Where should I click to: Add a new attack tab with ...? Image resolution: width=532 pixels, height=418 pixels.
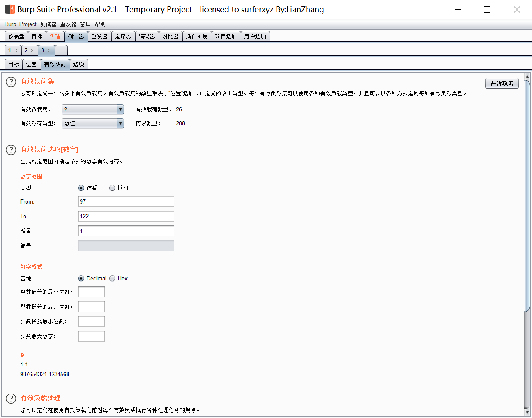point(61,51)
